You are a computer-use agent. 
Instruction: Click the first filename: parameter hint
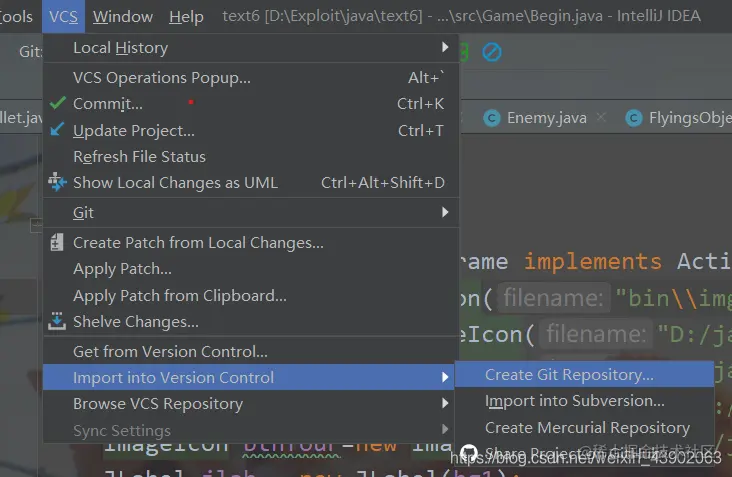point(554,298)
